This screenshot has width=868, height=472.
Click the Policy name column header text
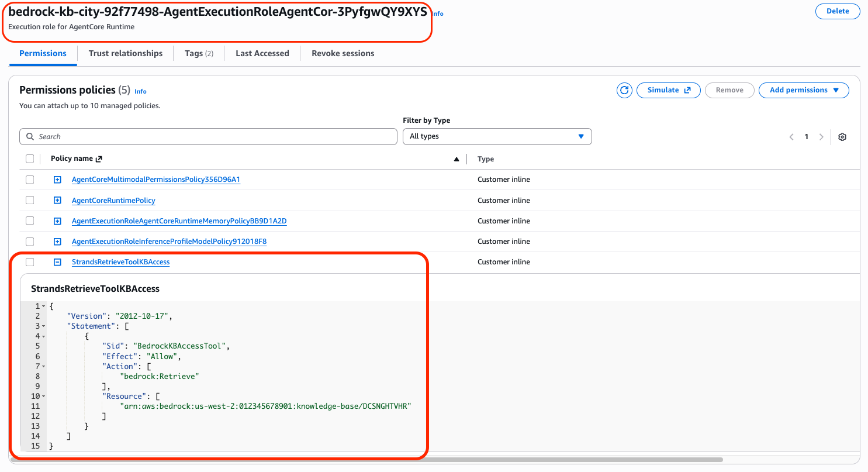pos(72,159)
